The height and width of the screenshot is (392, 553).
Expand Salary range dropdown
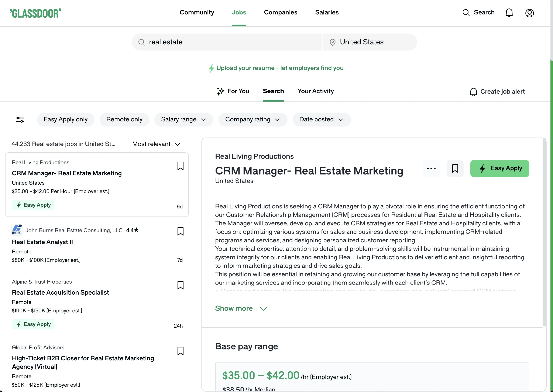pos(183,119)
